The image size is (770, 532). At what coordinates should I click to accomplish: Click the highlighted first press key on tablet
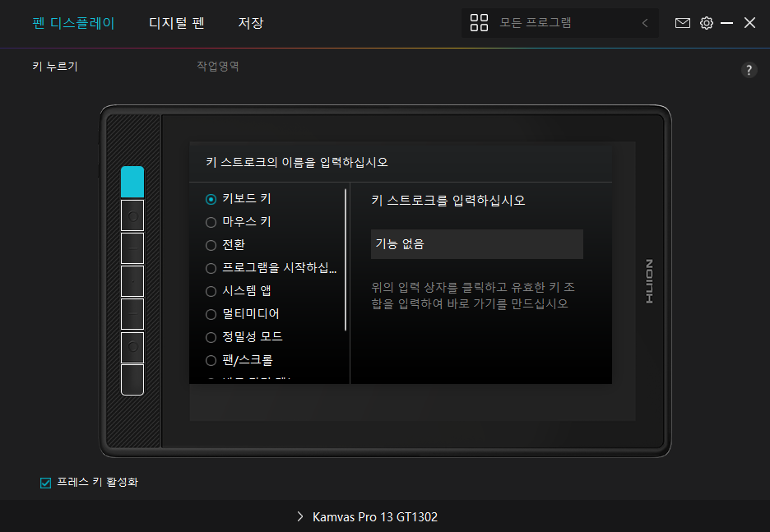132,182
